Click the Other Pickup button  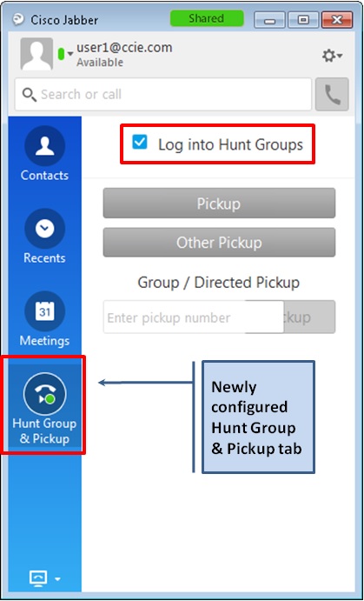click(219, 243)
